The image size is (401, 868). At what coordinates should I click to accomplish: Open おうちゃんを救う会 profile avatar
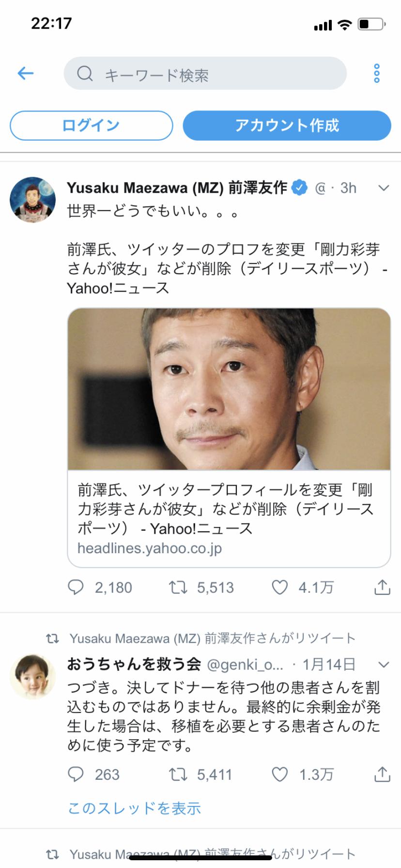(x=33, y=677)
